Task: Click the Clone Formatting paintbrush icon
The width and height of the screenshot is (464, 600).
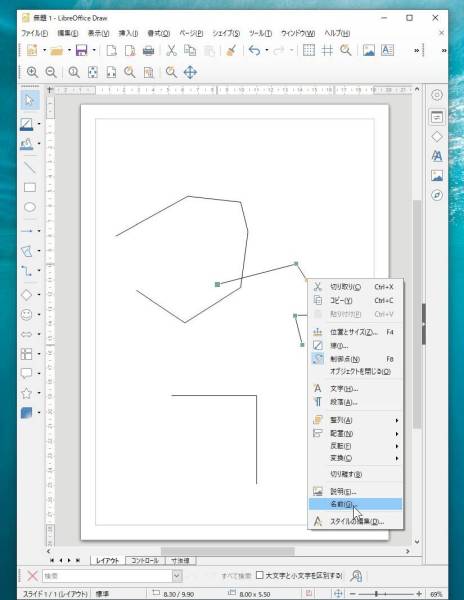Action: point(231,51)
